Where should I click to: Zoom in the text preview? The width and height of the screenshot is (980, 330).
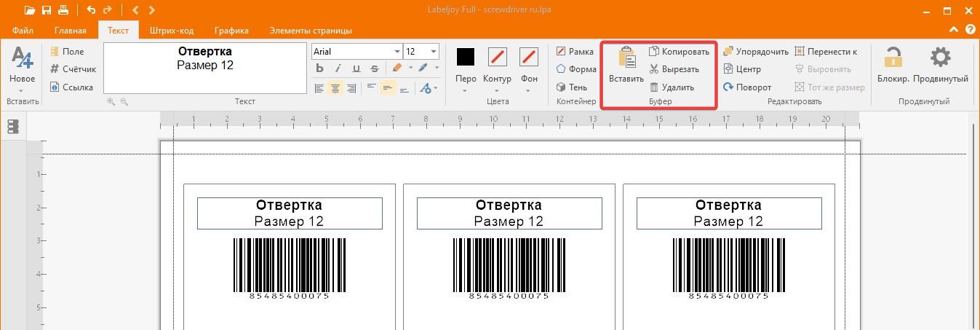[111, 101]
